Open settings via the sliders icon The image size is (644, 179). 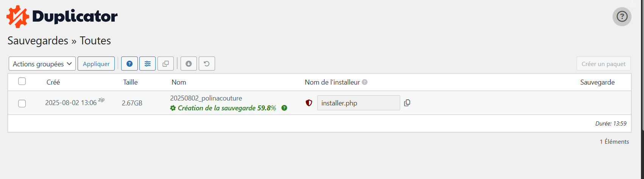(x=148, y=64)
